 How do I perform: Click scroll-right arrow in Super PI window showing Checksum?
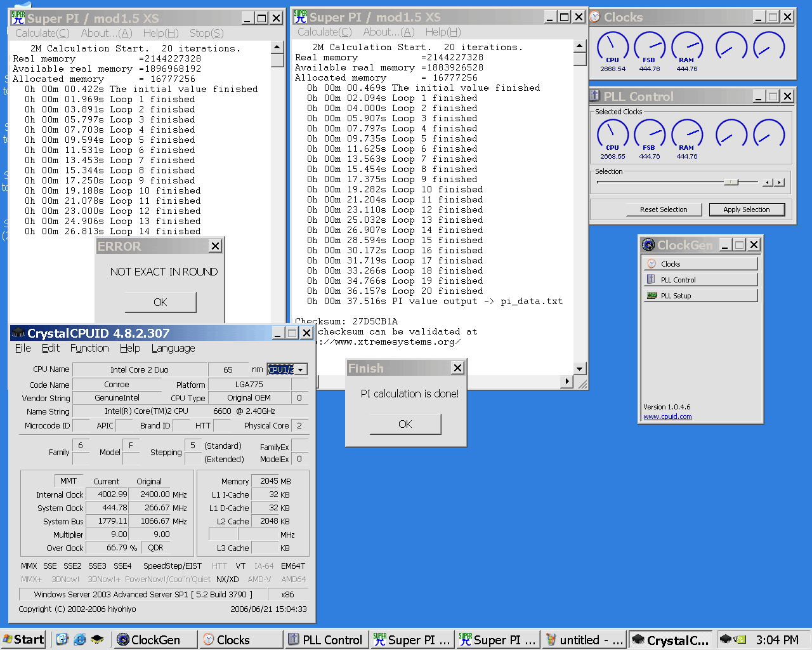(567, 381)
